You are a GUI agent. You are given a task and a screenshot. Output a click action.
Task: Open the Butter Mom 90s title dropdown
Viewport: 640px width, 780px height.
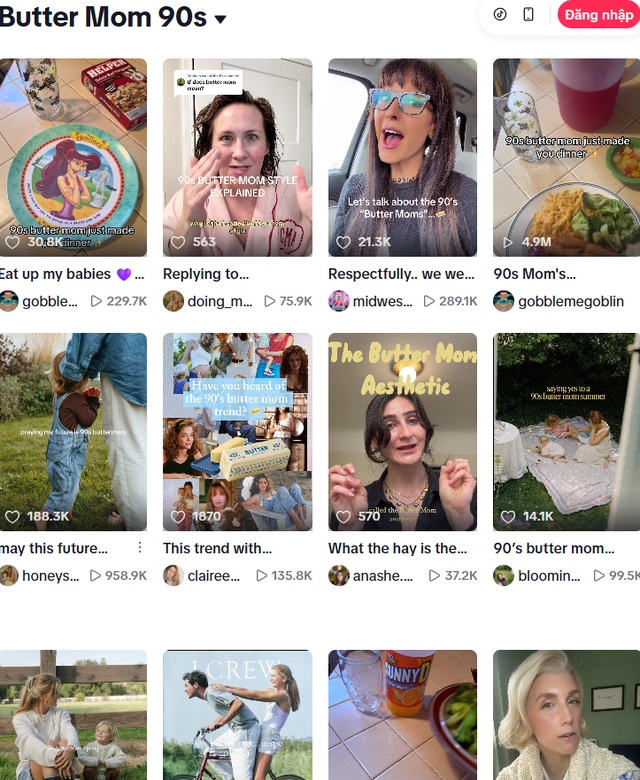[220, 19]
